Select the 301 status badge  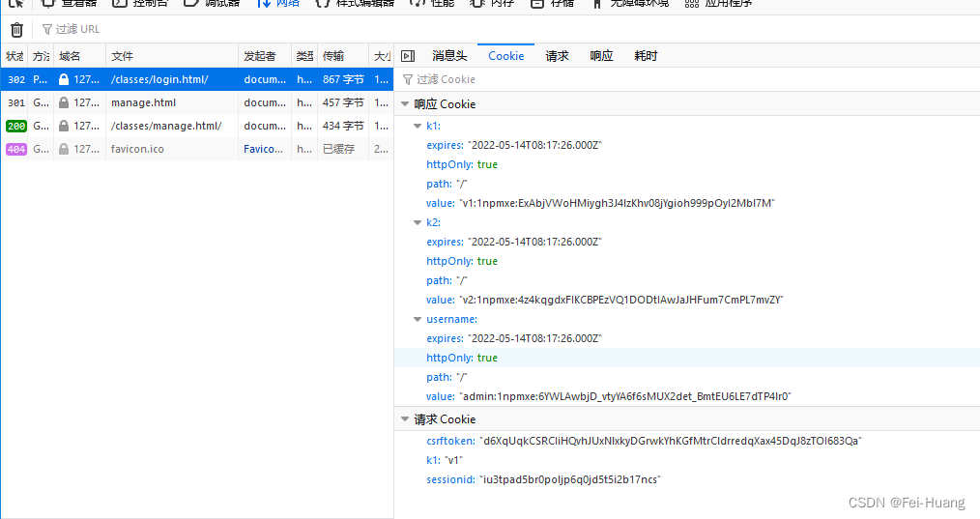click(16, 102)
